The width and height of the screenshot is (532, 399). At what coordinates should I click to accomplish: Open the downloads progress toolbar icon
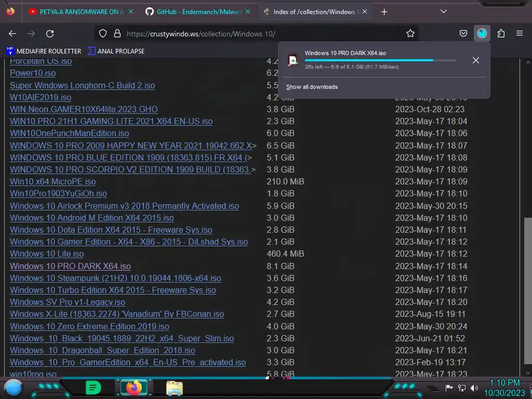[482, 34]
